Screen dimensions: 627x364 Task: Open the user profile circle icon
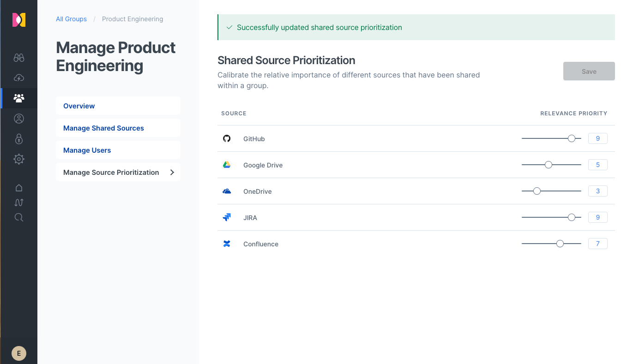pos(19,119)
